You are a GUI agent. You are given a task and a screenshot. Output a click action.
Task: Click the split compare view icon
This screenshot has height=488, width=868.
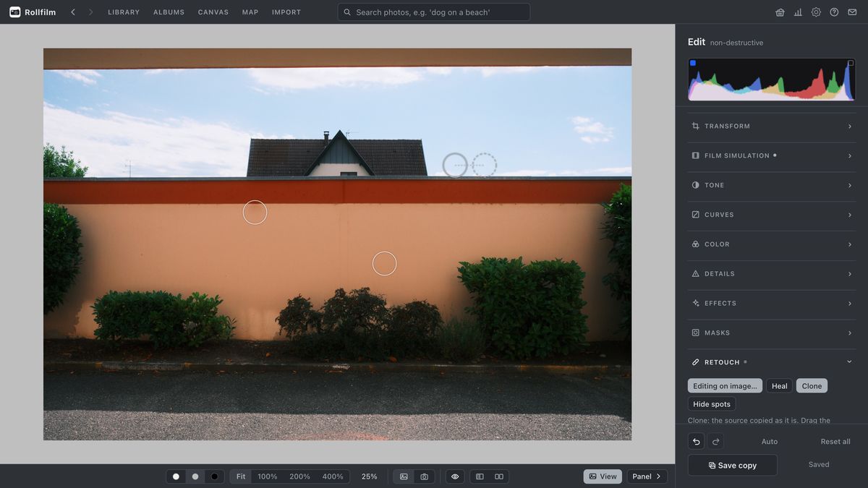tap(480, 476)
